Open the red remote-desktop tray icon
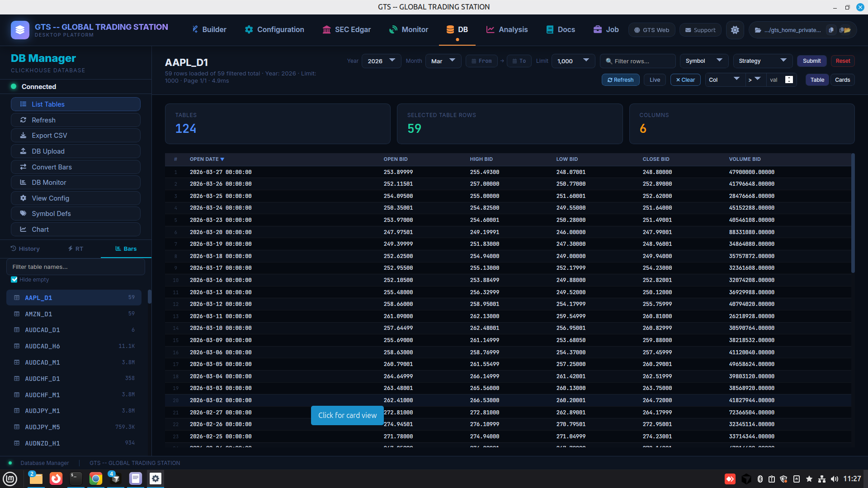Viewport: 868px width, 488px height. (730, 479)
